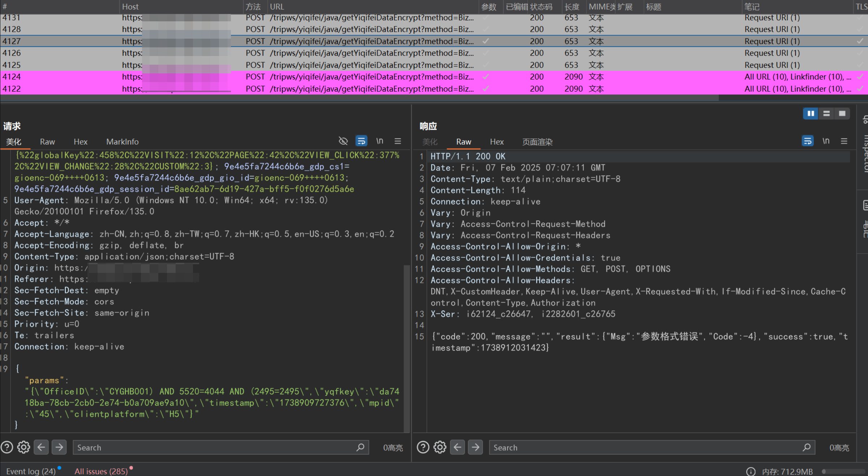Toggle word wrap icon in response panel

[x=808, y=141]
